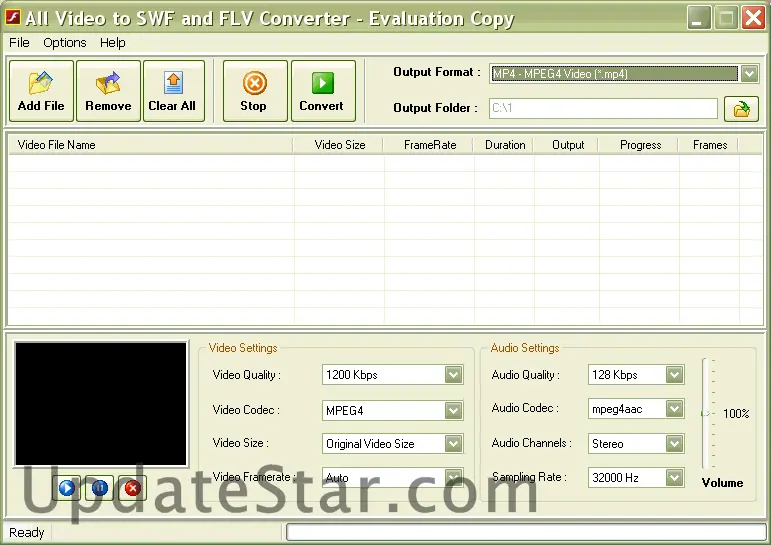Open the Sampling Rate 32000 Hz dropdown
771x545 pixels.
[x=675, y=477]
